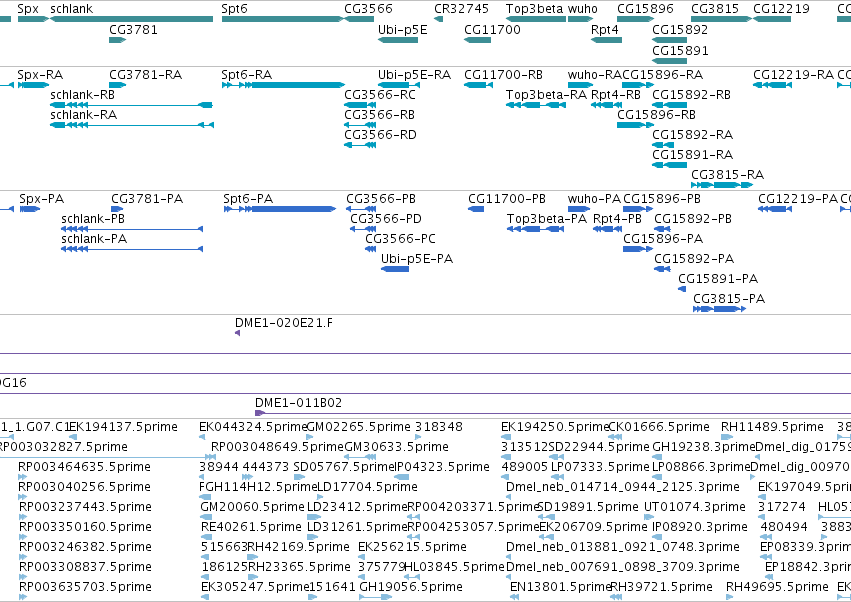The width and height of the screenshot is (851, 602).
Task: Select the 'EN13801.5prime' EST label
Action: coord(560,587)
